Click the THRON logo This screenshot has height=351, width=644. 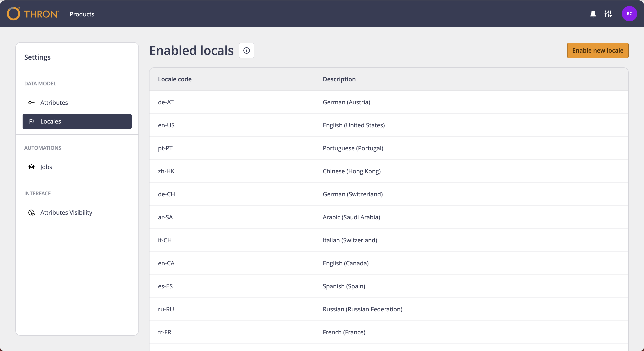point(33,14)
